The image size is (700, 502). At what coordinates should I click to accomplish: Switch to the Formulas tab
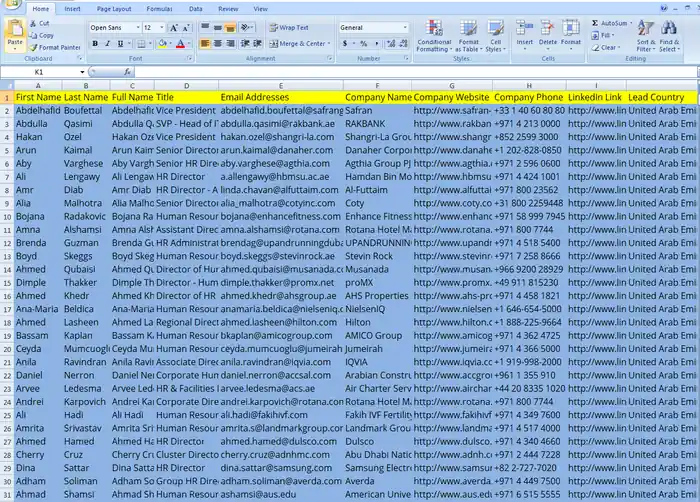coord(159,9)
